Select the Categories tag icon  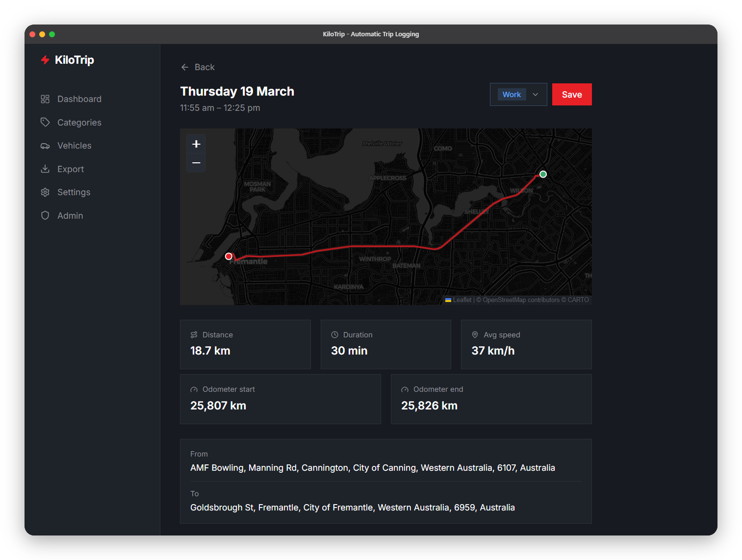(x=45, y=122)
